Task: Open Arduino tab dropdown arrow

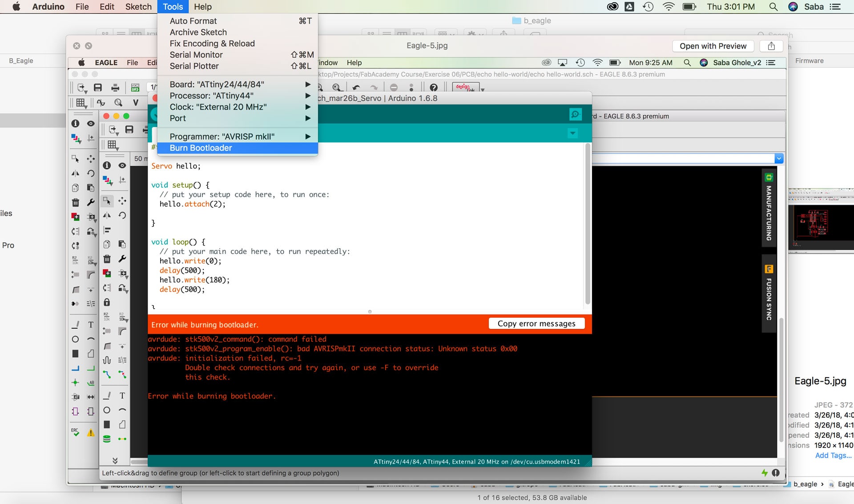Action: (573, 133)
